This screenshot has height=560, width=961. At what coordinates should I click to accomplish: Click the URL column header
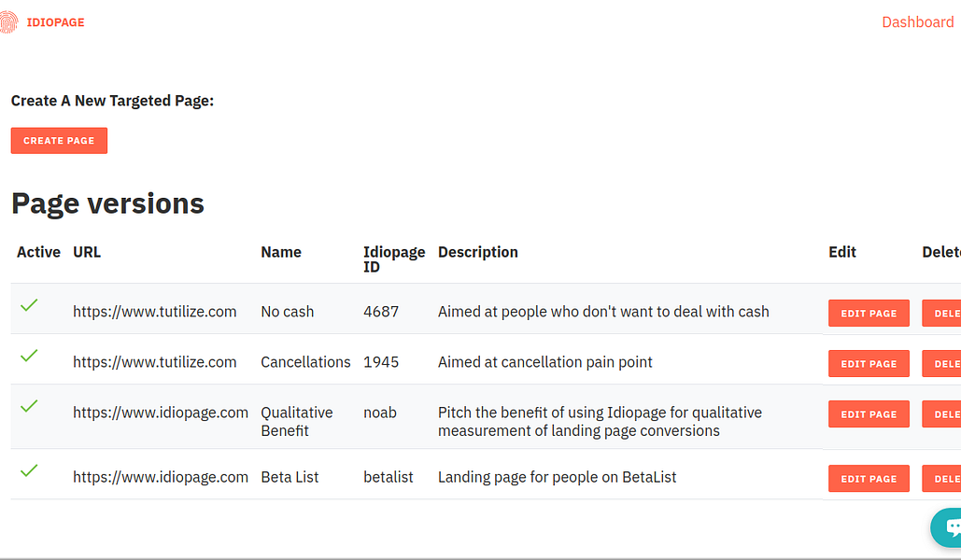pos(87,252)
